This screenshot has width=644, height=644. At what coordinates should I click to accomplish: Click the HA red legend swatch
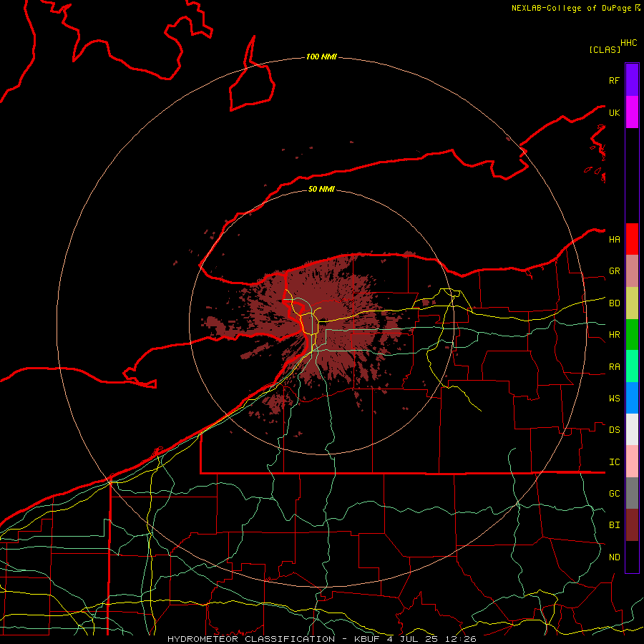pyautogui.click(x=632, y=239)
